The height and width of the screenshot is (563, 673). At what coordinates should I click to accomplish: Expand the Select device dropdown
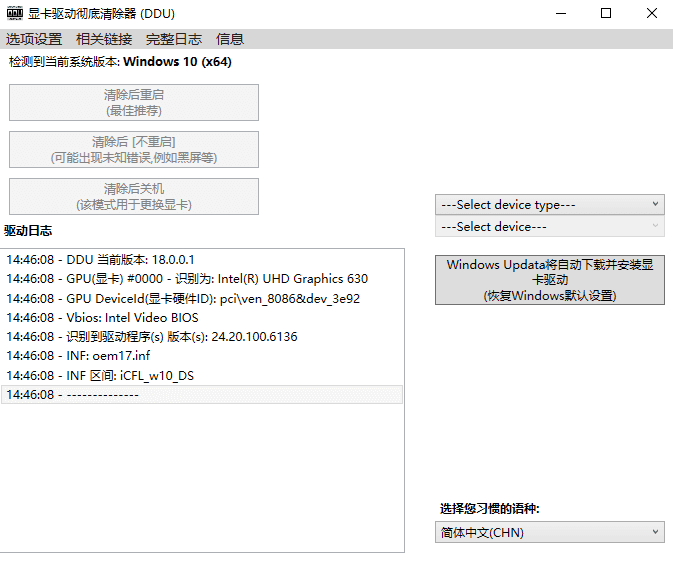coord(549,227)
